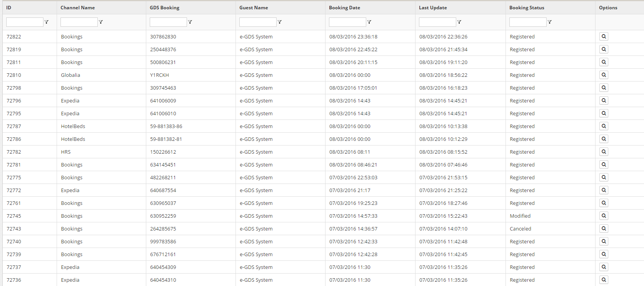This screenshot has height=286, width=644.
Task: View details of booking 72740
Action: click(x=604, y=241)
